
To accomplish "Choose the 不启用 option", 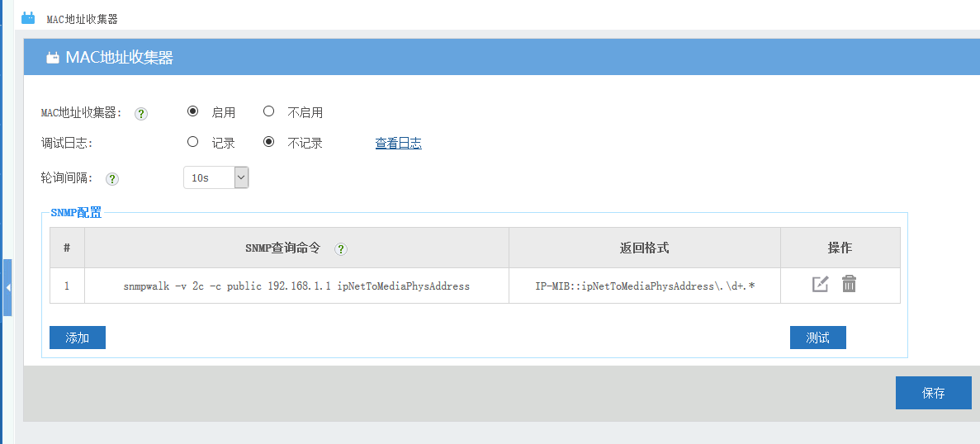I will point(268,111).
